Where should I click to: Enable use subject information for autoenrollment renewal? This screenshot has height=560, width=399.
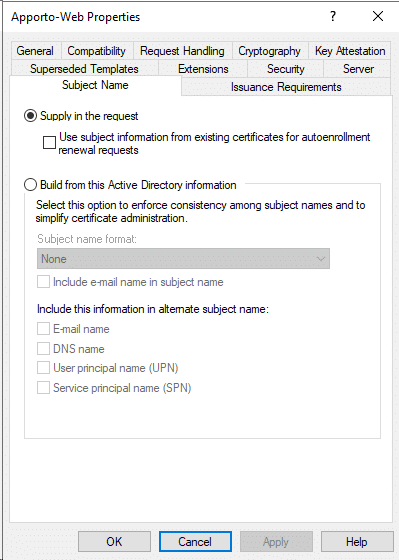[x=49, y=142]
